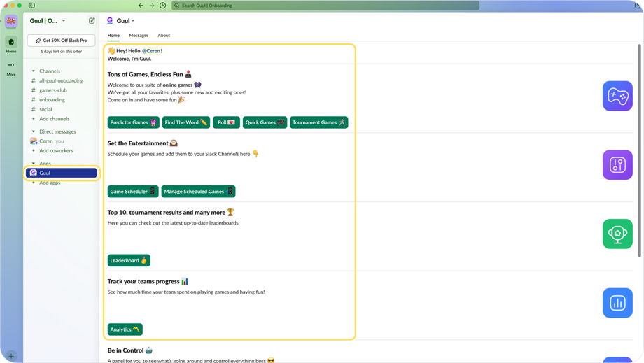Click the green trophy icon

(617, 234)
